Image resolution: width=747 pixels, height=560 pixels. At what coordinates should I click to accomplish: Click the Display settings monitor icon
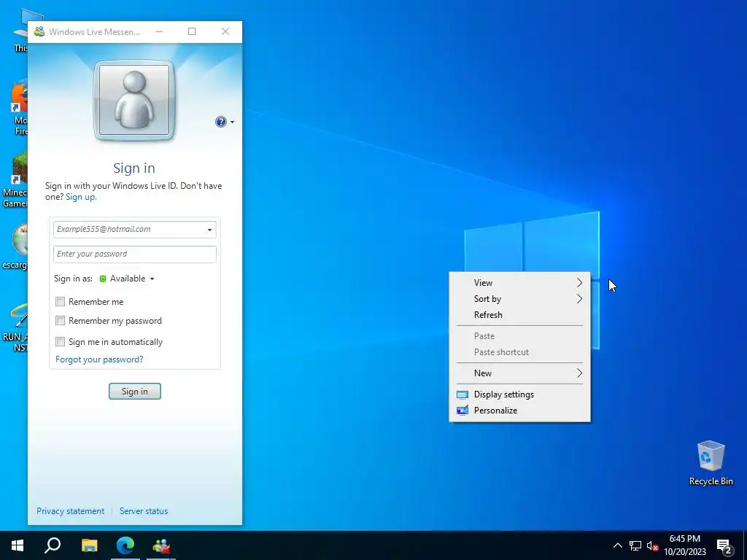(462, 394)
